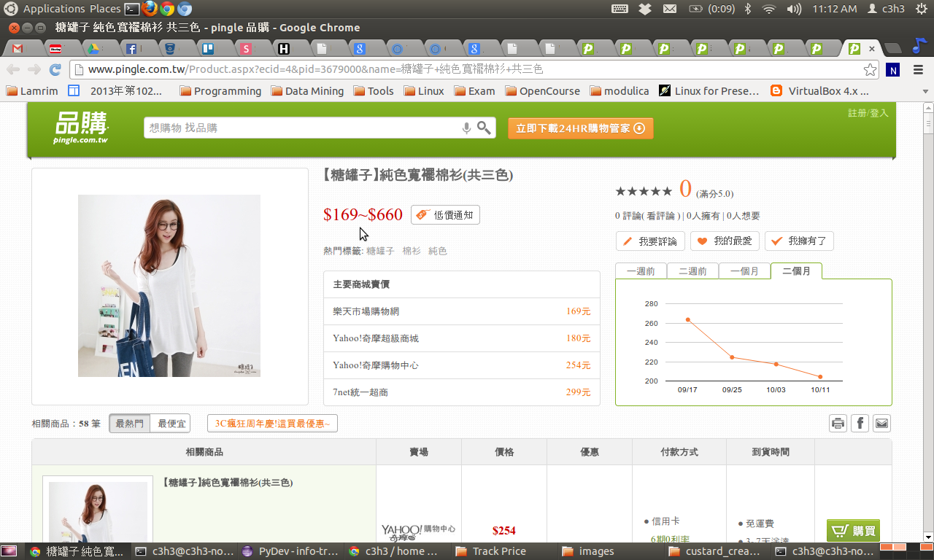Open the Programming bookmarks folder
This screenshot has height=560, width=934.
click(220, 91)
